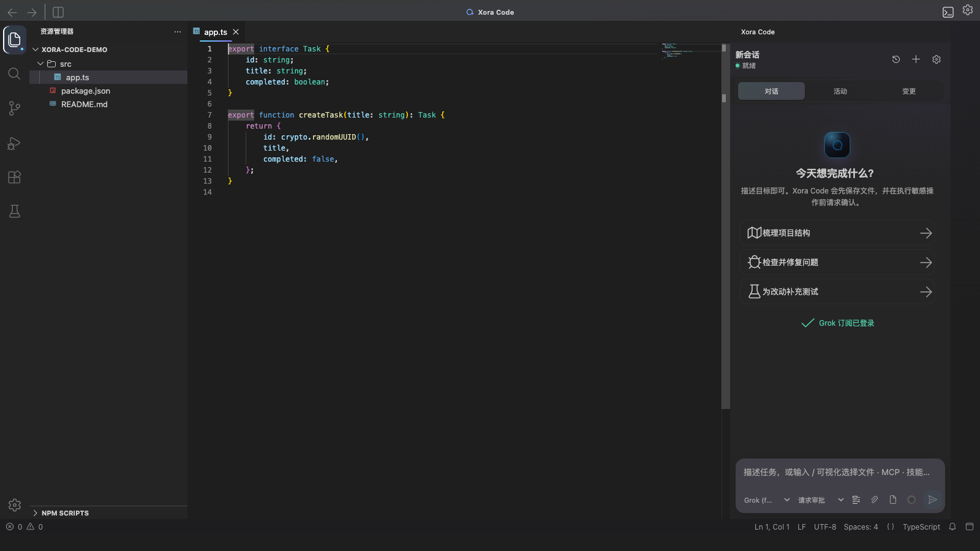The height and width of the screenshot is (551, 980).
Task: Open the Explorer more actions ellipsis
Action: pos(178,32)
